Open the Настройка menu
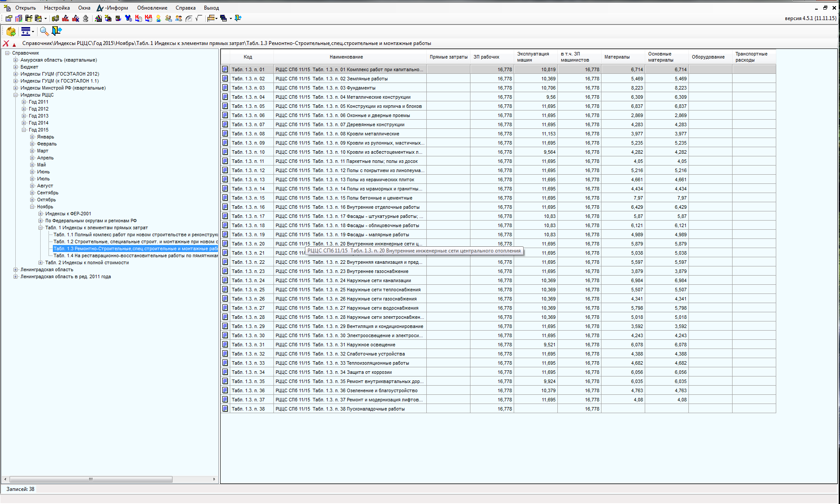The height and width of the screenshot is (504, 840). pyautogui.click(x=57, y=8)
